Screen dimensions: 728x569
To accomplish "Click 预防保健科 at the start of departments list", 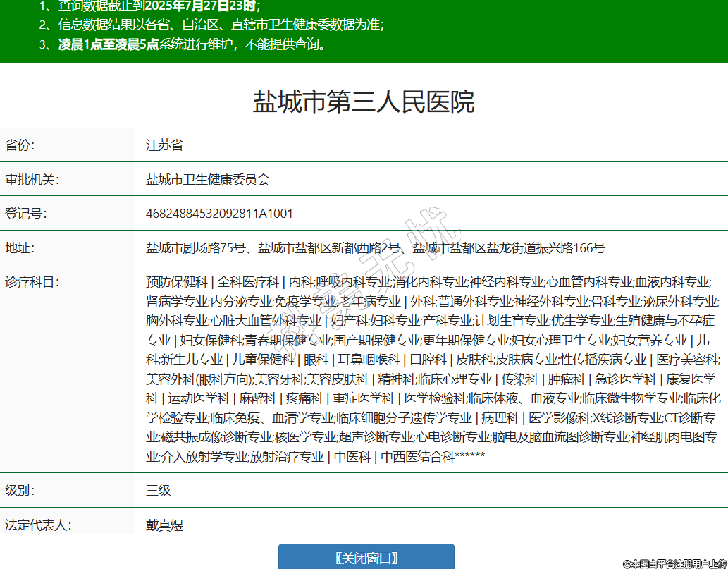I will point(176,282).
